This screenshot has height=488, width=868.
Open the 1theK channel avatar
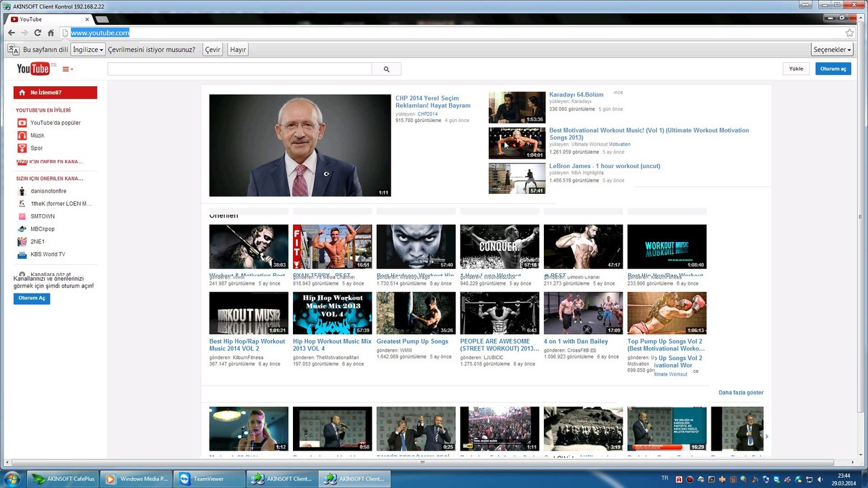pyautogui.click(x=22, y=203)
